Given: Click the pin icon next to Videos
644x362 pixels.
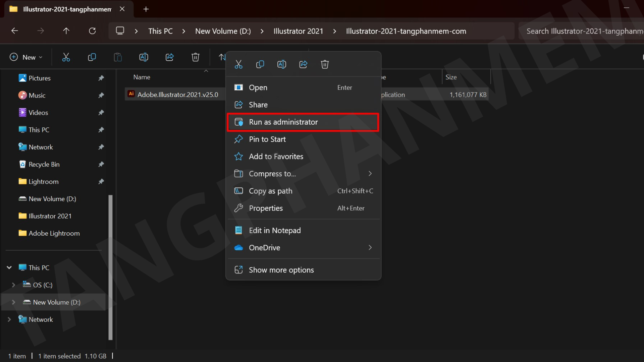Looking at the screenshot, I should point(101,113).
